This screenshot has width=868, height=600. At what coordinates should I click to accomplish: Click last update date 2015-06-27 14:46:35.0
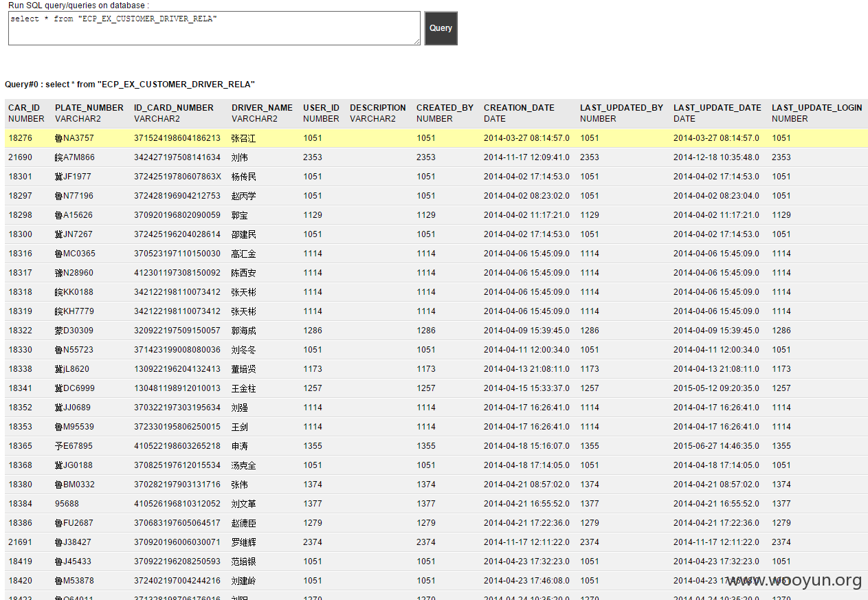[716, 446]
